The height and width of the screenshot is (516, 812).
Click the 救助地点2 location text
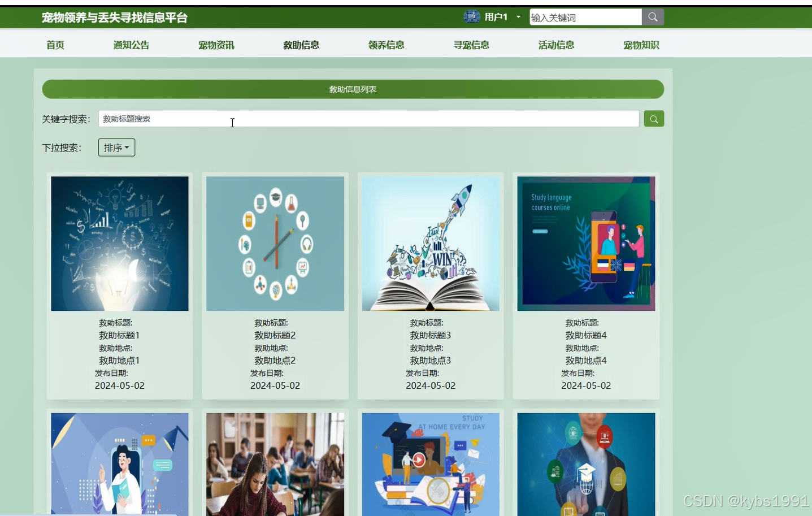275,360
